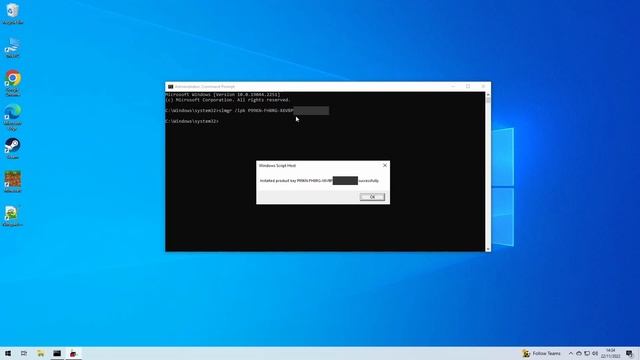Open Task View on the taskbar
The width and height of the screenshot is (640, 360).
(24, 353)
